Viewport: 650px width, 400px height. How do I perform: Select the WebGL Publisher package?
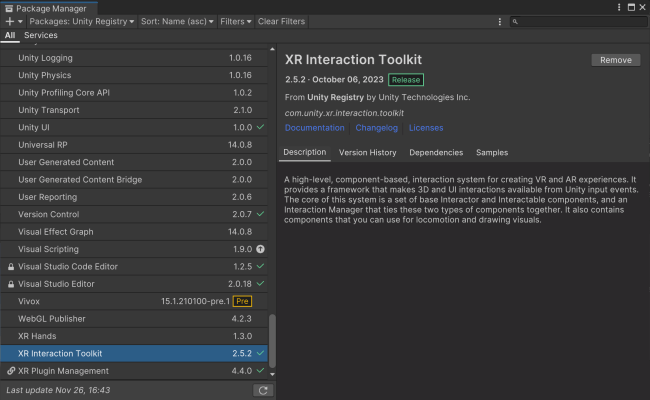point(134,319)
